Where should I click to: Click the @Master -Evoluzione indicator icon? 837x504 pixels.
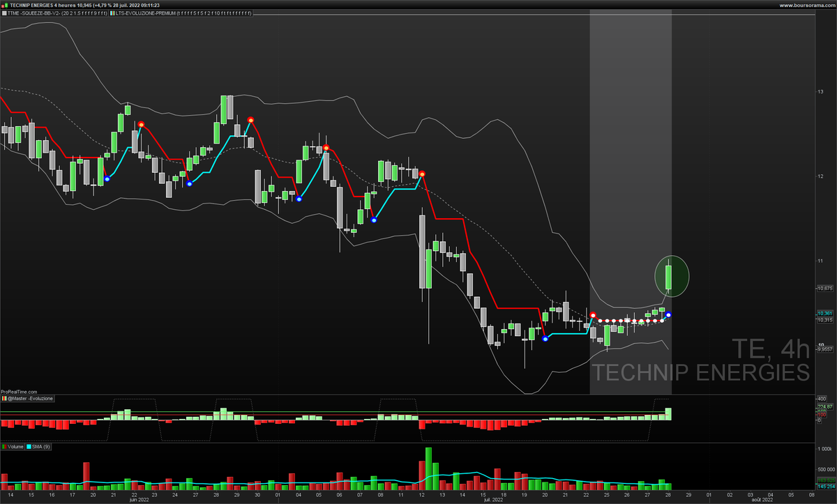tap(3, 398)
